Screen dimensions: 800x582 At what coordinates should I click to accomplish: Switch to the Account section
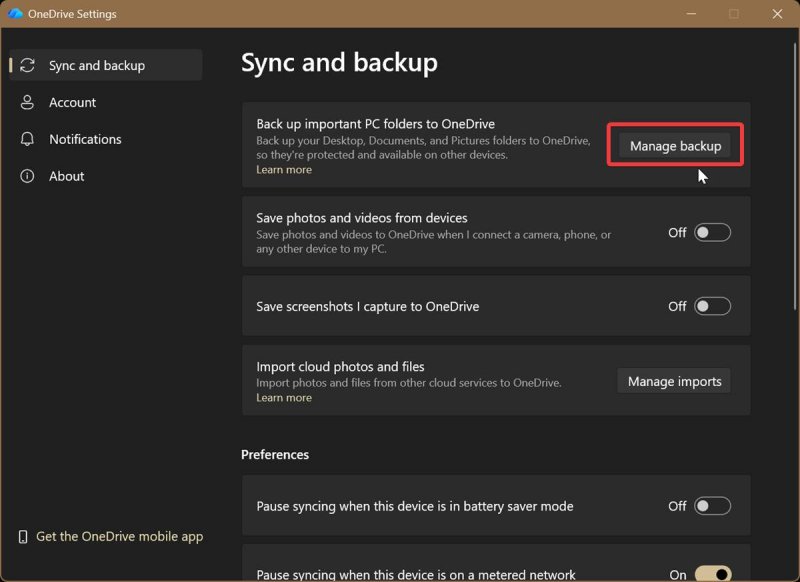pos(73,103)
